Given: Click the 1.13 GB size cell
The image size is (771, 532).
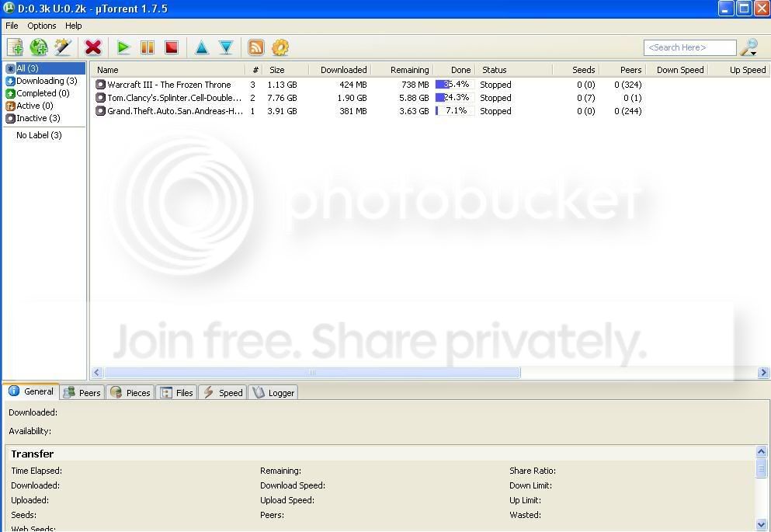Looking at the screenshot, I should click(x=283, y=85).
